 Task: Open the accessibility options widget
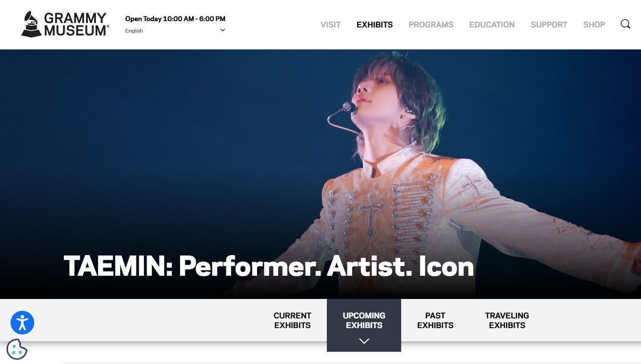click(22, 323)
